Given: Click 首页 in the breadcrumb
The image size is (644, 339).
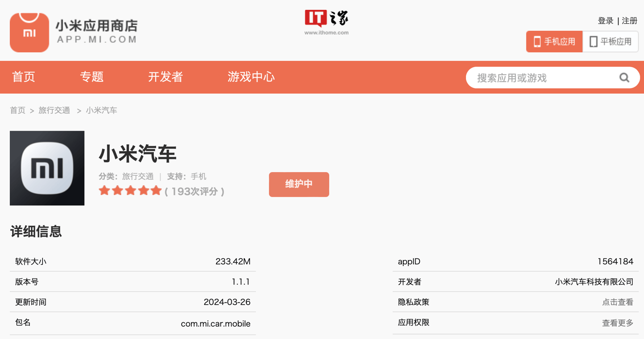Looking at the screenshot, I should (17, 110).
